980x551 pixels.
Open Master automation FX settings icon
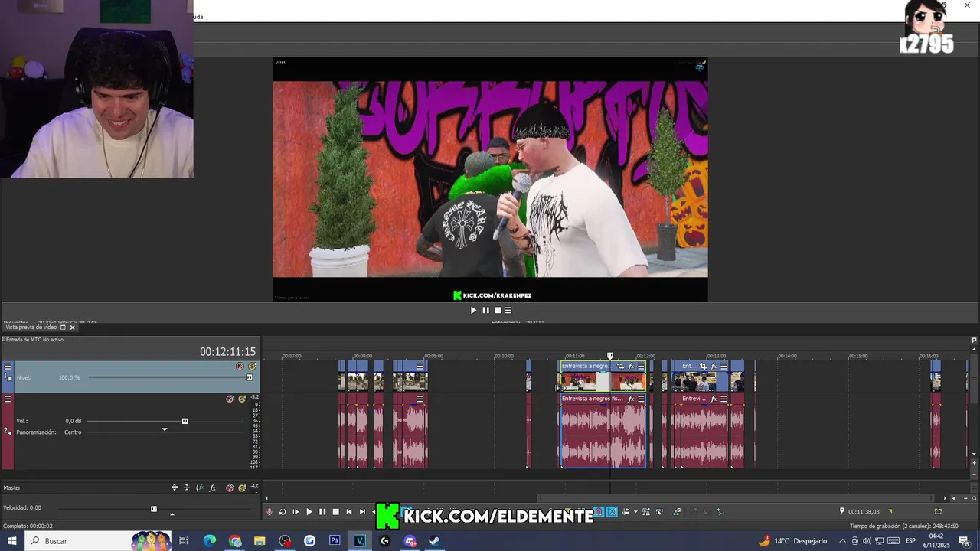[200, 487]
